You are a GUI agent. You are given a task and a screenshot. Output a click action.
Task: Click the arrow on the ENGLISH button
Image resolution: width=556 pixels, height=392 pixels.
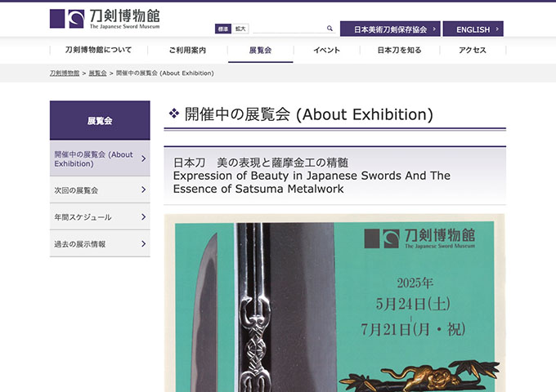coord(497,29)
